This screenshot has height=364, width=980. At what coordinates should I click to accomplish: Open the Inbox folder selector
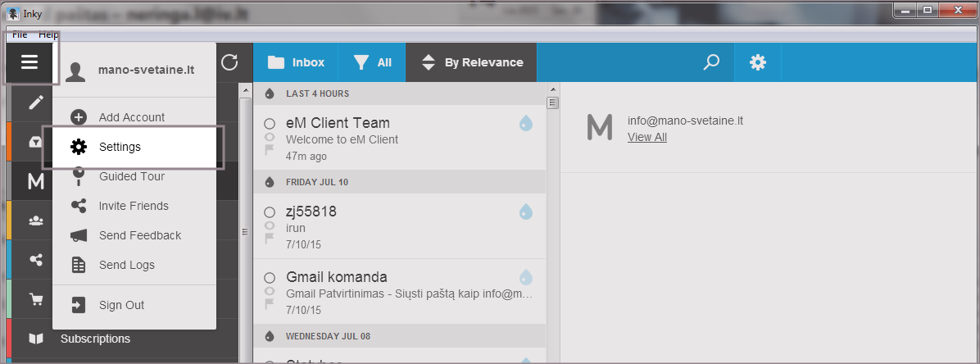(296, 62)
